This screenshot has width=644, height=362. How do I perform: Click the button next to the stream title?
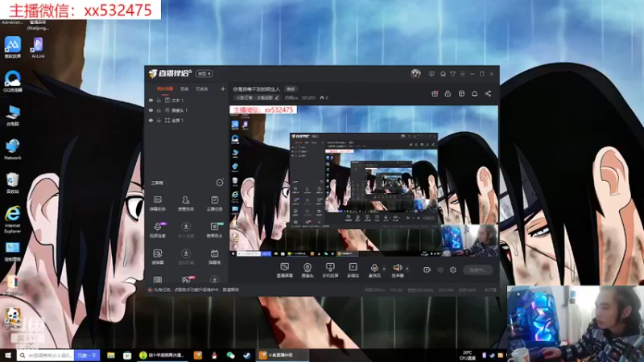(x=291, y=89)
